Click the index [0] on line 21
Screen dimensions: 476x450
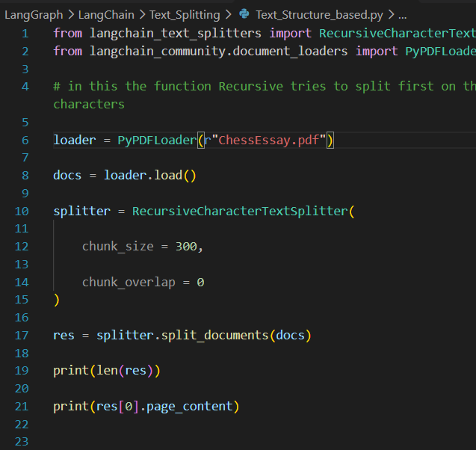pyautogui.click(x=129, y=407)
